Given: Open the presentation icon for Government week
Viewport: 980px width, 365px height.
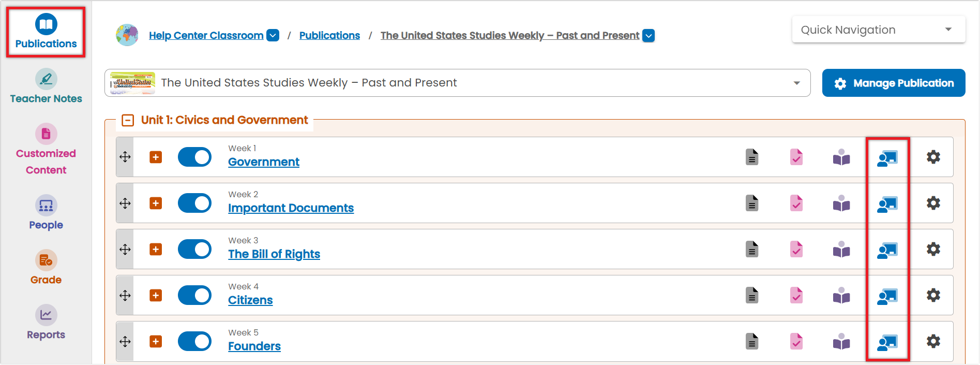Looking at the screenshot, I should pyautogui.click(x=887, y=157).
